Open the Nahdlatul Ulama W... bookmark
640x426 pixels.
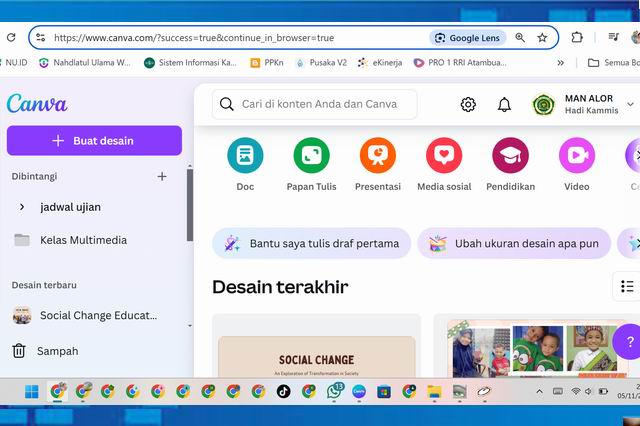(x=84, y=63)
